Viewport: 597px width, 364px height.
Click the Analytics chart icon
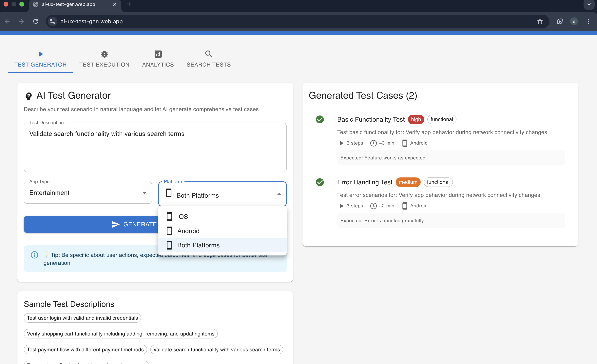[x=158, y=54]
